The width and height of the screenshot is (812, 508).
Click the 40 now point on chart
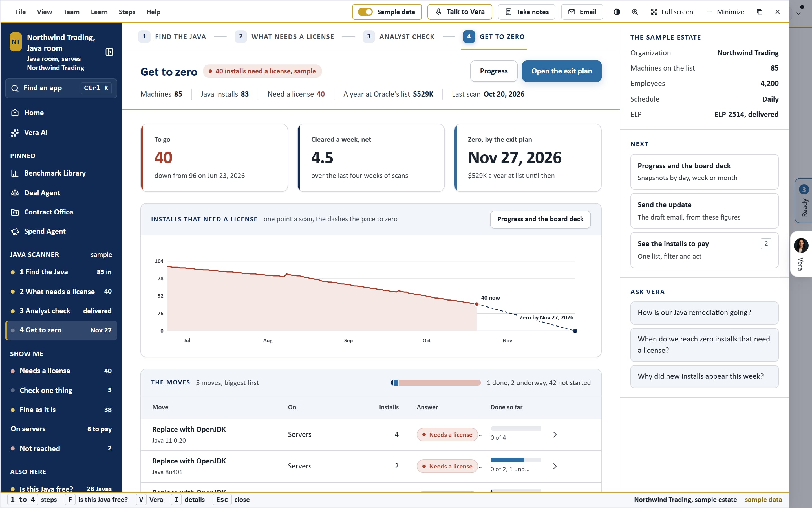(476, 304)
